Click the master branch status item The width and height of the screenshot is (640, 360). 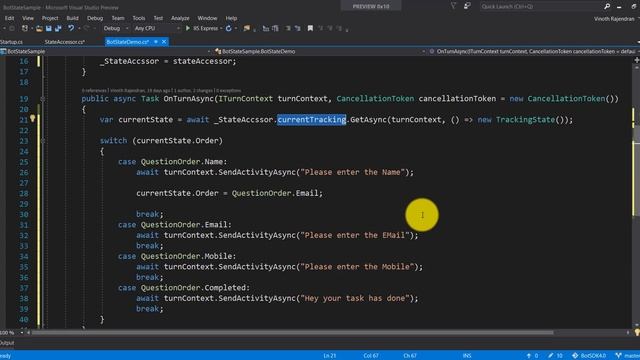pos(628,356)
